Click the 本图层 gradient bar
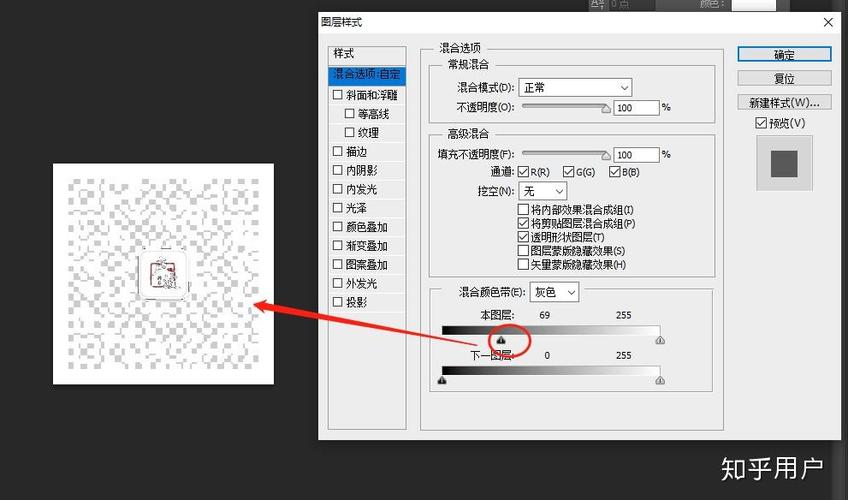The width and height of the screenshot is (848, 500). coord(551,330)
